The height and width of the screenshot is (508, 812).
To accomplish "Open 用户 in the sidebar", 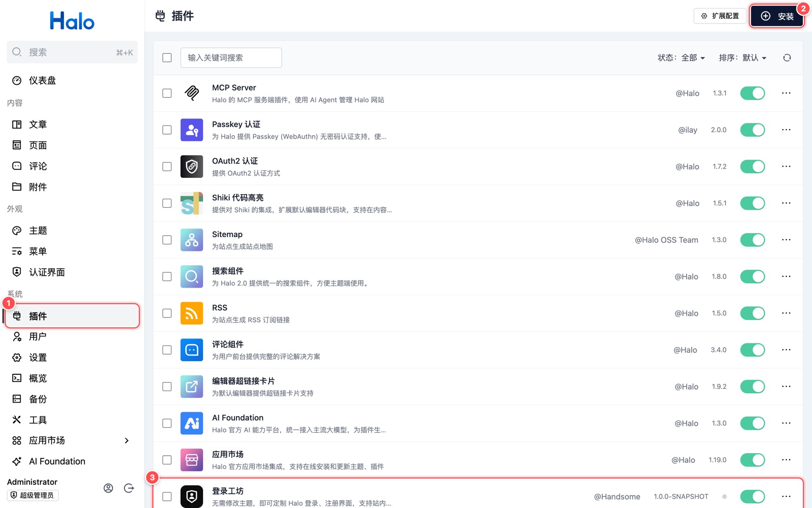I will [x=72, y=337].
